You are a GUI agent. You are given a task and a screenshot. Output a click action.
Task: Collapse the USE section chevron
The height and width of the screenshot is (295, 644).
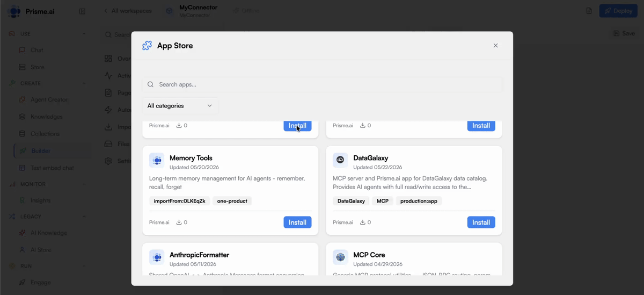point(84,34)
